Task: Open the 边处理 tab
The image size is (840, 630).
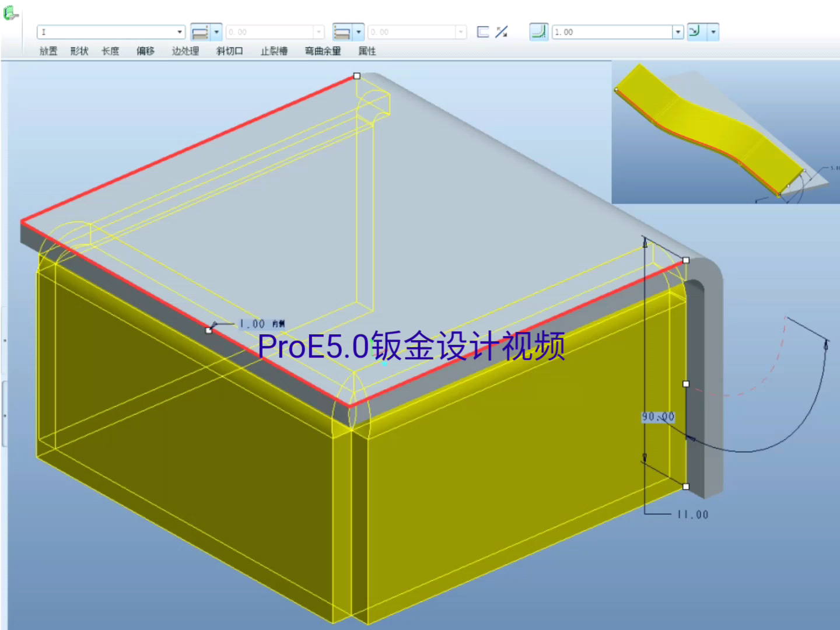Action: [185, 51]
